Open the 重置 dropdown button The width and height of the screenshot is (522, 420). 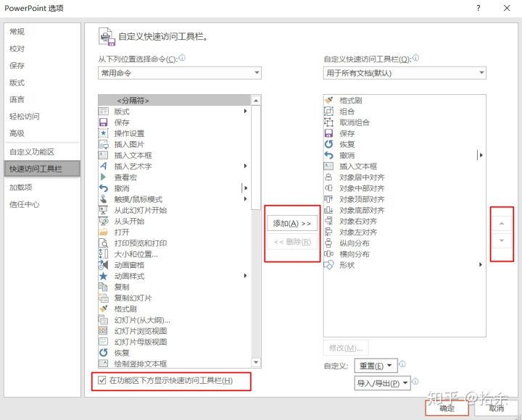[x=376, y=366]
